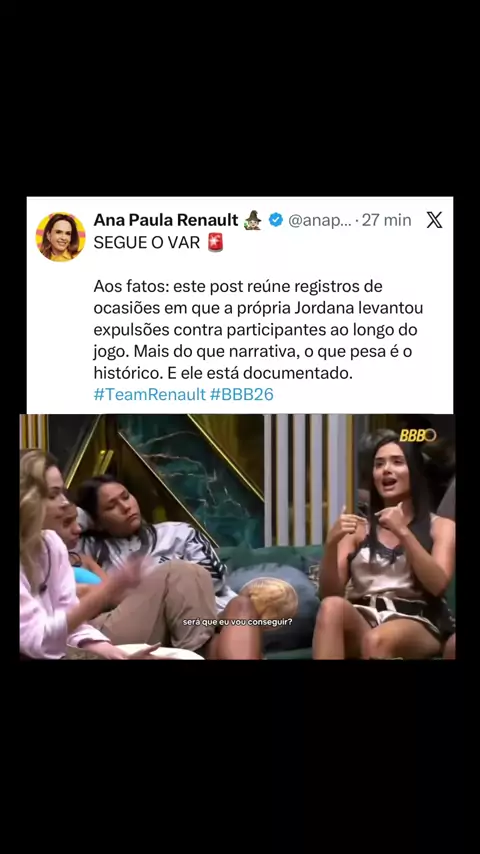Click subtitle 'será que eu vou conseguir?'
This screenshot has height=854, width=480.
pyautogui.click(x=237, y=621)
